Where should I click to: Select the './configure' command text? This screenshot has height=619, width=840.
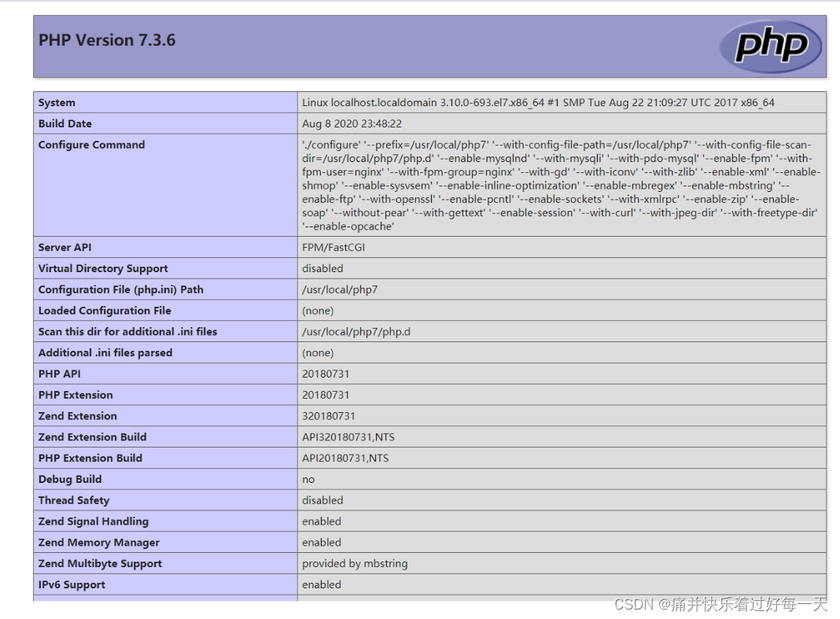(561, 186)
